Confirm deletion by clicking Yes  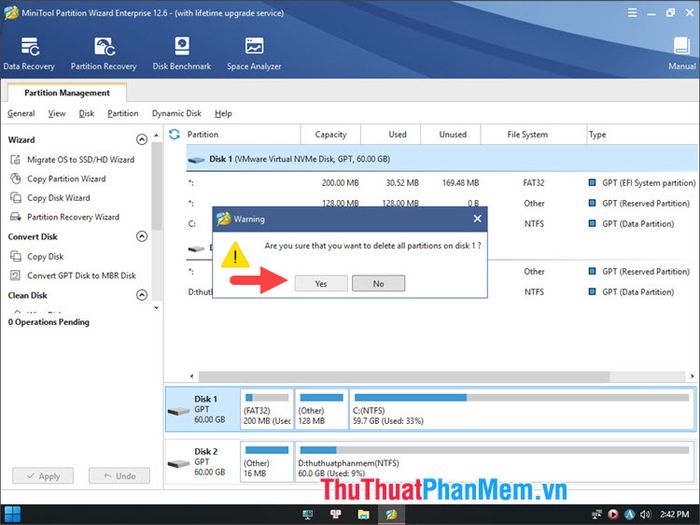321,283
